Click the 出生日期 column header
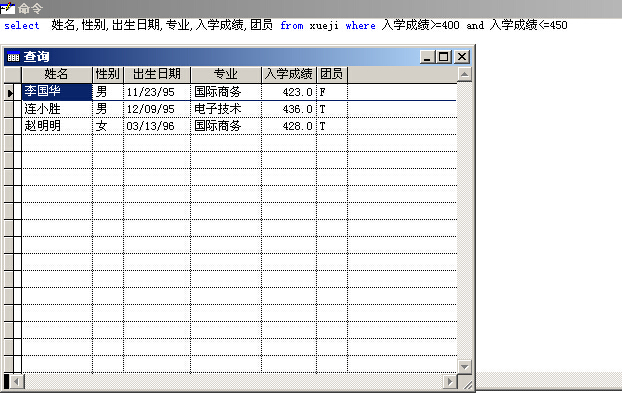This screenshot has height=395, width=622. click(x=157, y=74)
